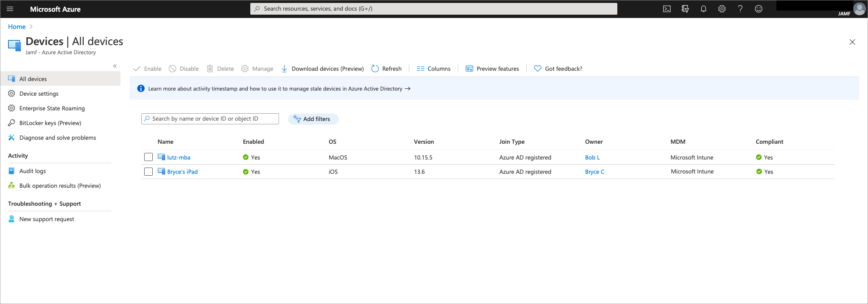
Task: Click the Join Type column header
Action: coord(512,142)
